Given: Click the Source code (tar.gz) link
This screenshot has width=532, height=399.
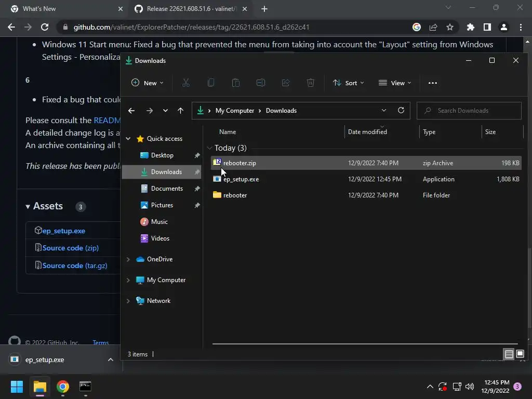Looking at the screenshot, I should 75,265.
